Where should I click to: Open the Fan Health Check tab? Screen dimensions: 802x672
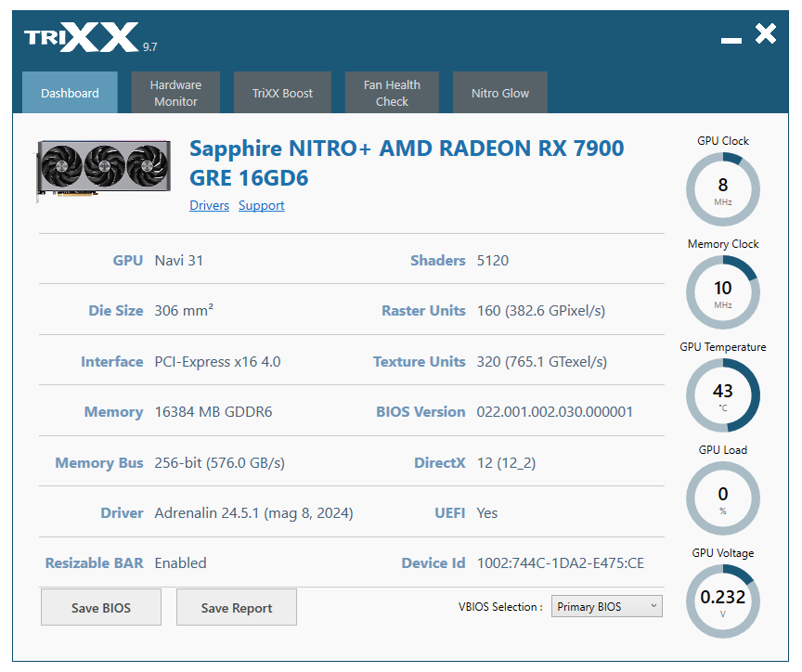pos(392,93)
